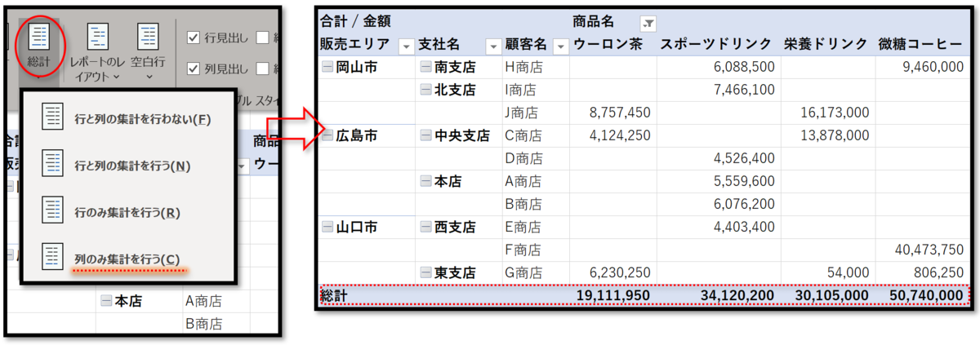Collapse the 東支店 group
The image size is (980, 345).
[x=425, y=272]
